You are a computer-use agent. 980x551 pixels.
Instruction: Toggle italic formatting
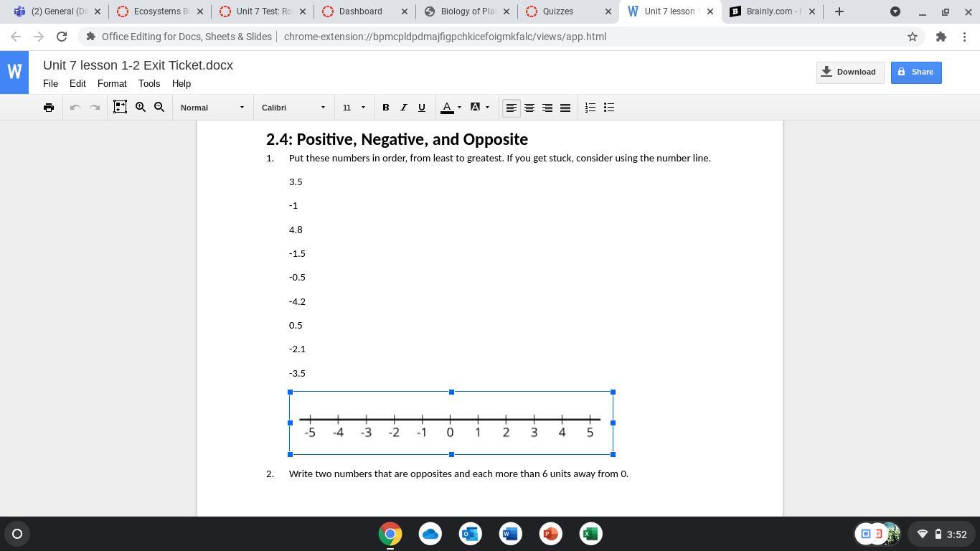coord(403,108)
